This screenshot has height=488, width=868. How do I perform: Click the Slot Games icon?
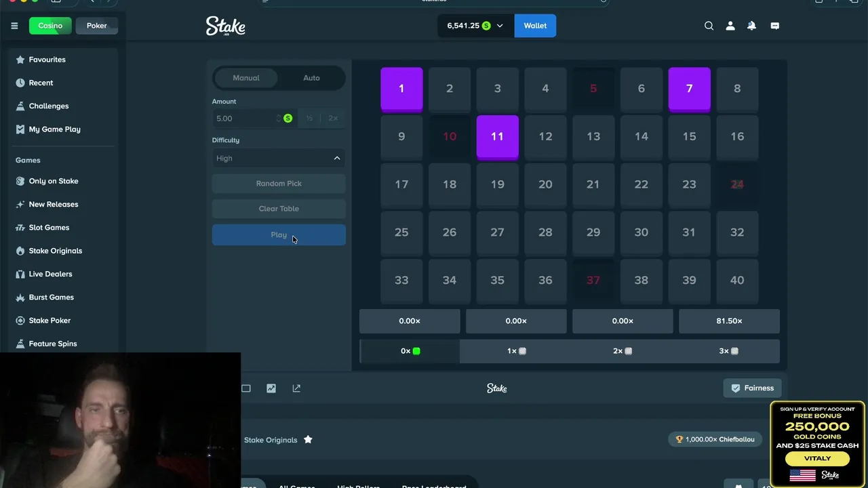pyautogui.click(x=20, y=228)
